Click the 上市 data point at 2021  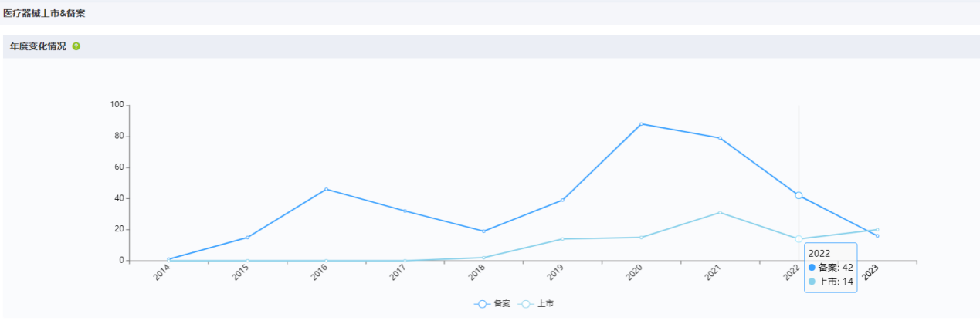point(720,212)
